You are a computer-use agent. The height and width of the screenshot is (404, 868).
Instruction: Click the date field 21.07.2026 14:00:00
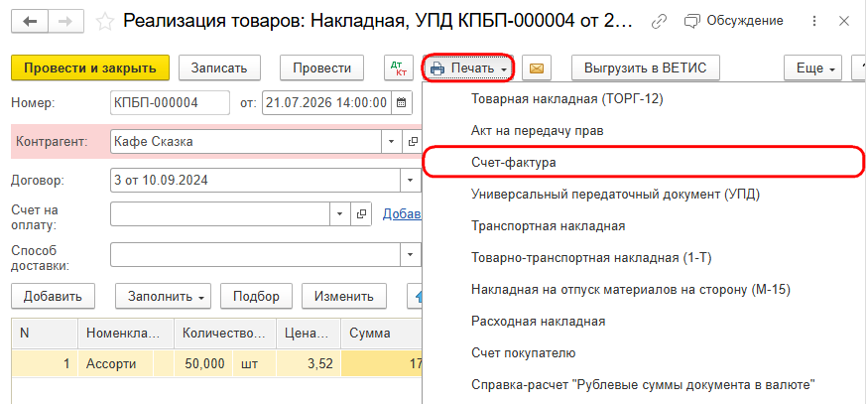click(x=326, y=103)
